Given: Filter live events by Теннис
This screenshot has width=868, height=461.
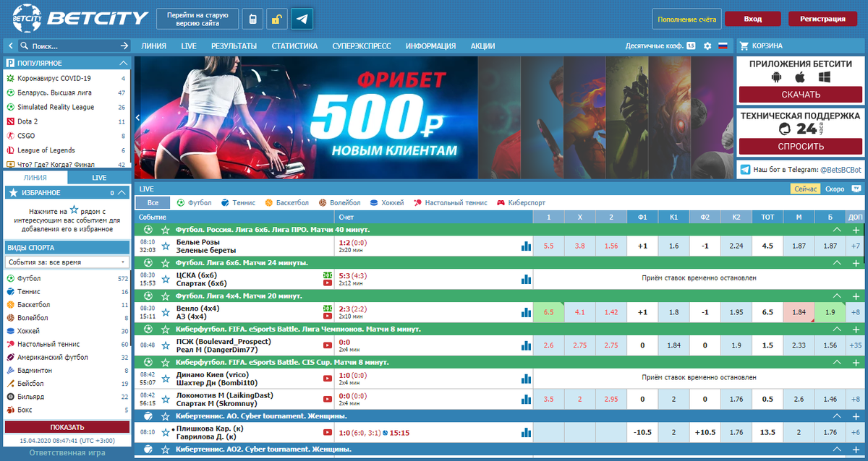Looking at the screenshot, I should (x=238, y=203).
